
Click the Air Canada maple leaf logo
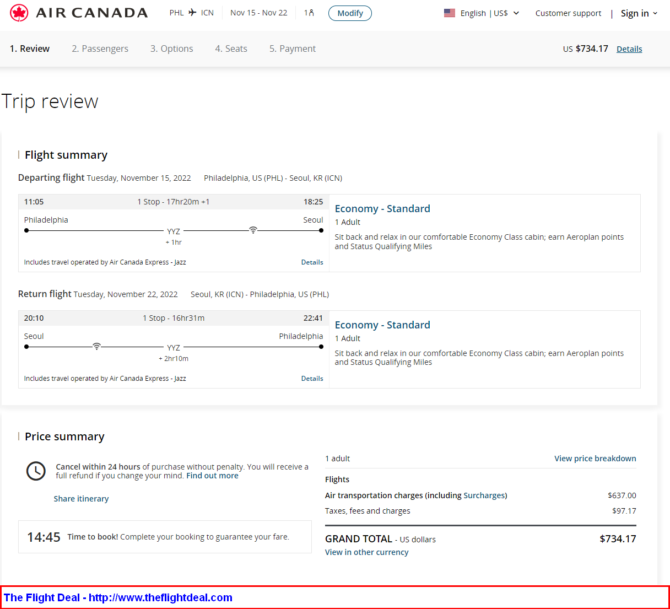(19, 13)
